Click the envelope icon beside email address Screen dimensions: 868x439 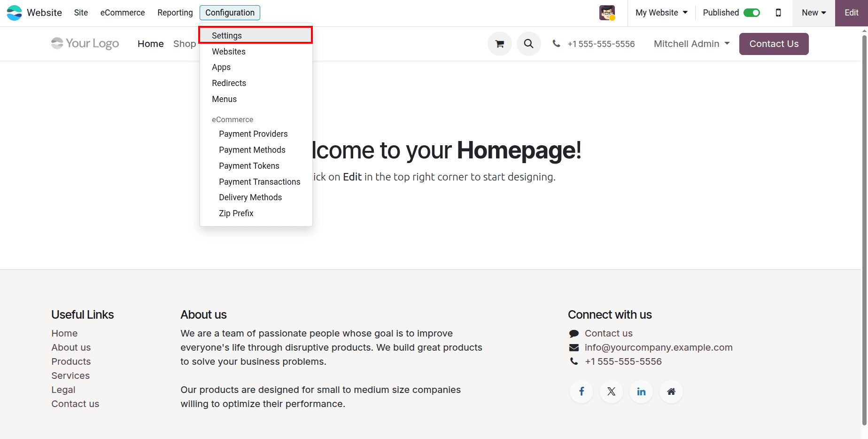[574, 348]
